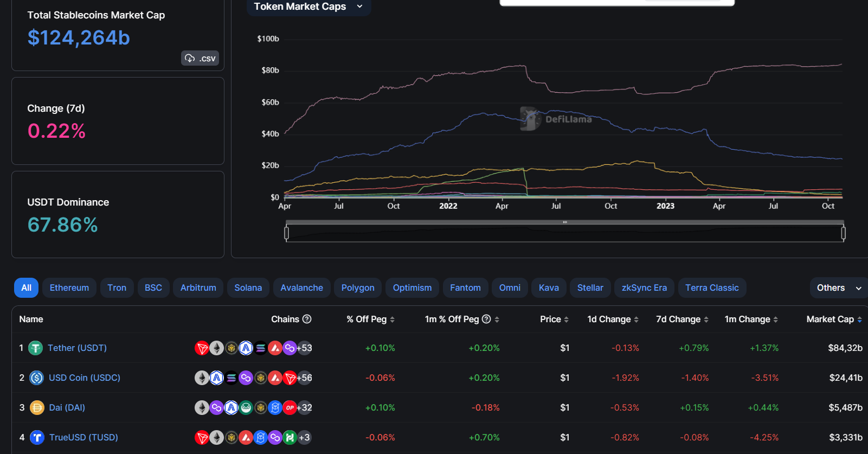Click the left handle of chart range slider

tap(286, 233)
